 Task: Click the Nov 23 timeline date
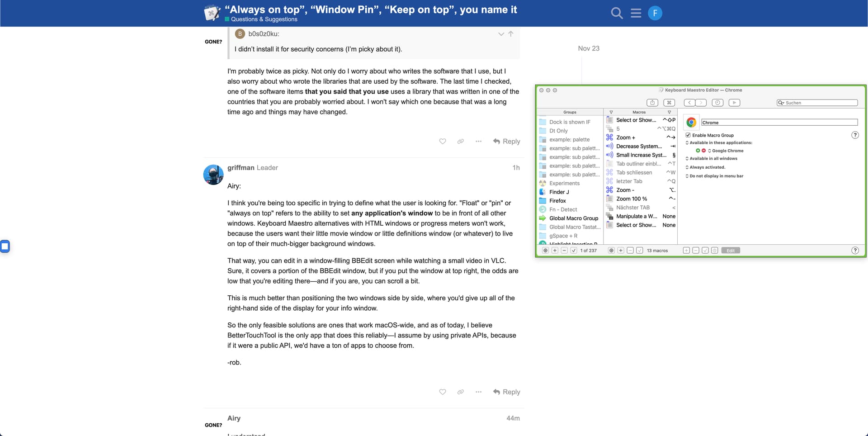588,48
